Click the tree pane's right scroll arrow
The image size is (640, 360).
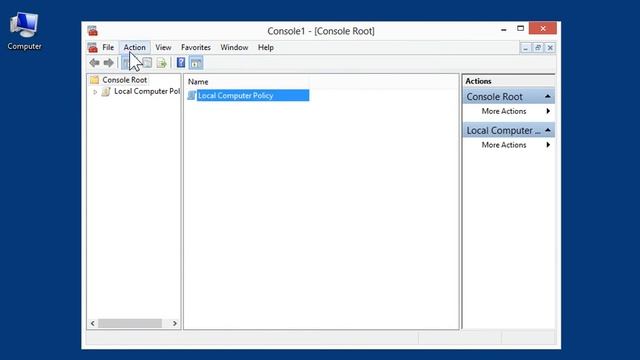[175, 323]
